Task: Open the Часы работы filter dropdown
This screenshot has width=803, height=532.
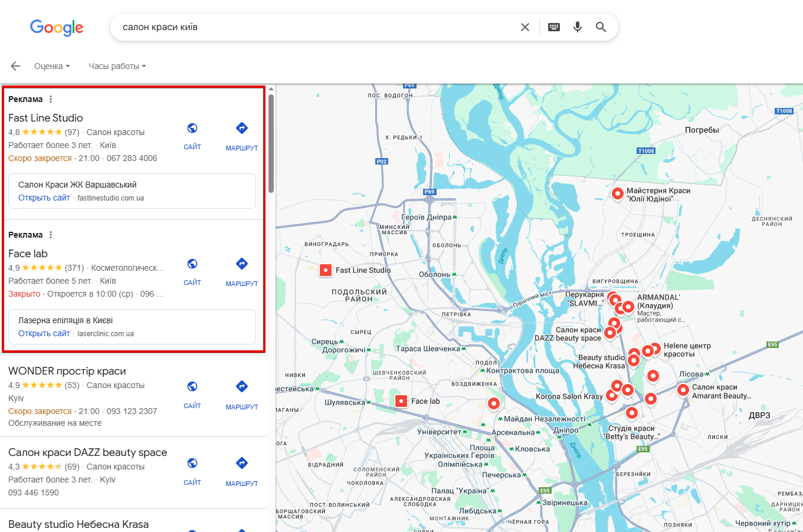Action: pos(116,65)
